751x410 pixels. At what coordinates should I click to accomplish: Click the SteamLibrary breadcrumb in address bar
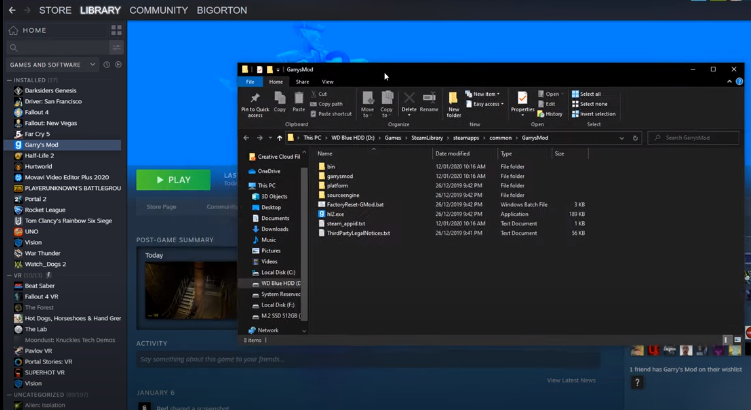click(427, 138)
